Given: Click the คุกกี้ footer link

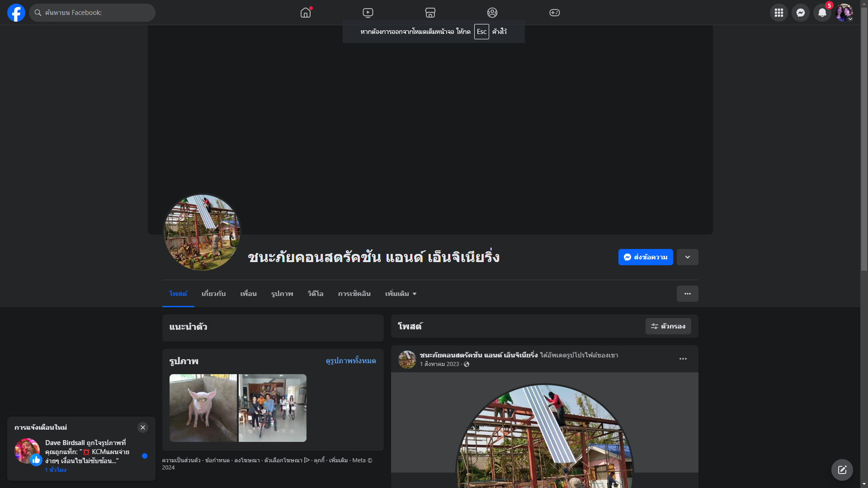Looking at the screenshot, I should click(x=319, y=460).
